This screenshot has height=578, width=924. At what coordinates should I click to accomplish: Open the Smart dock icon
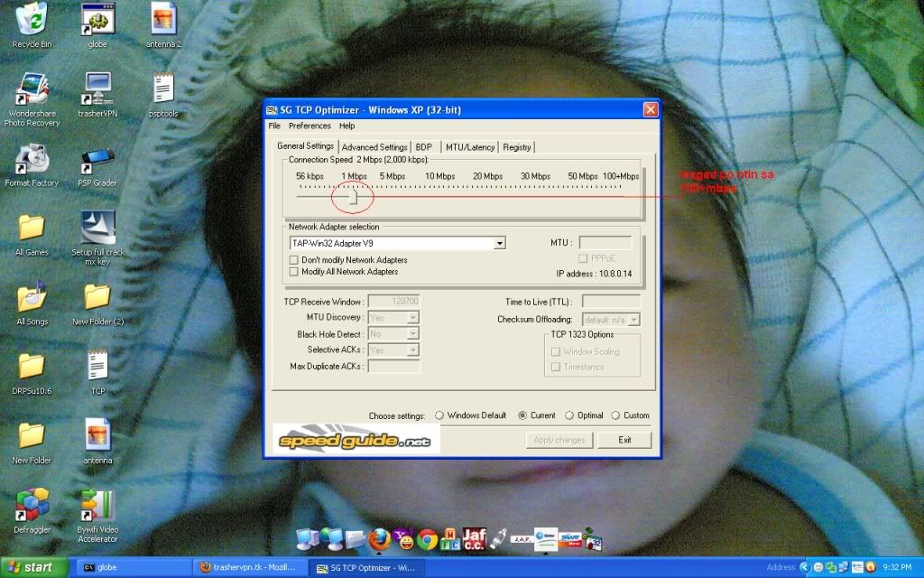[x=570, y=538]
